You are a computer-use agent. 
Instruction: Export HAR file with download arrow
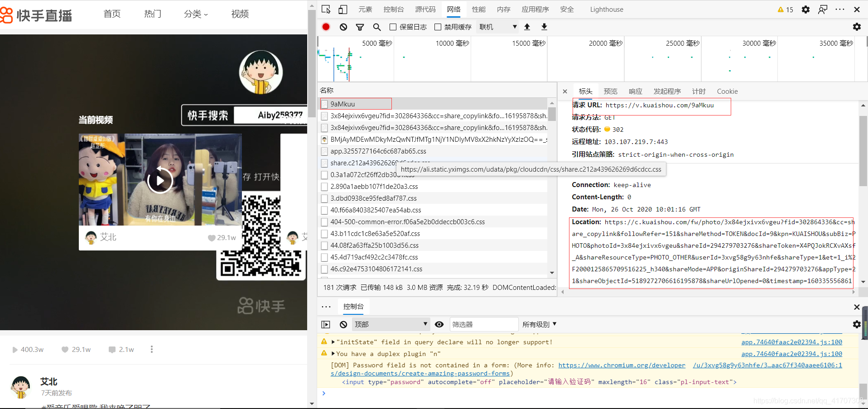(x=544, y=27)
